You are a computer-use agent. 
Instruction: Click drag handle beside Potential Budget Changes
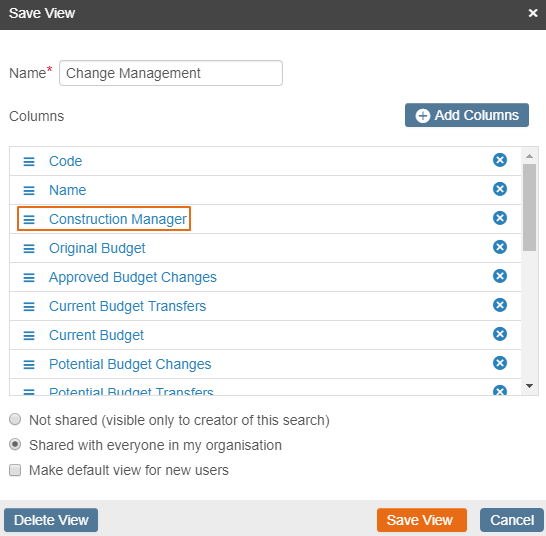coord(29,364)
